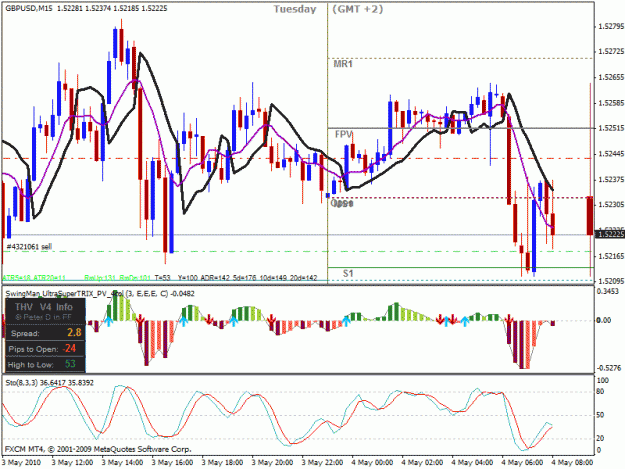Click price axis value 1.52445
This screenshot has height=469, width=625.
pyautogui.click(x=611, y=154)
